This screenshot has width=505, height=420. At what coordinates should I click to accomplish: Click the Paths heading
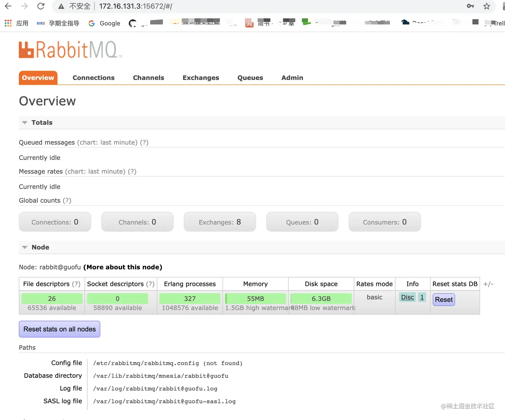click(27, 347)
